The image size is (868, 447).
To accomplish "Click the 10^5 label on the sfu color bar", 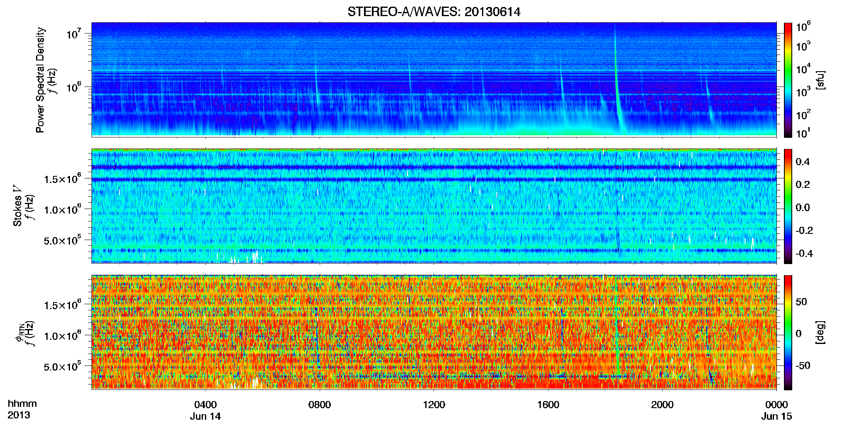I will [x=803, y=46].
